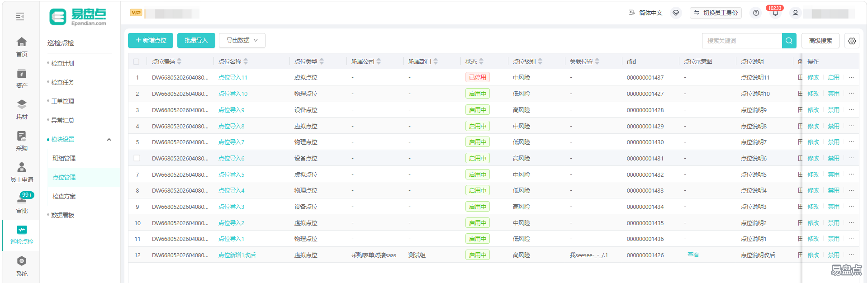Click the search magnifier button
Viewport: 868px width, 283px height.
789,41
